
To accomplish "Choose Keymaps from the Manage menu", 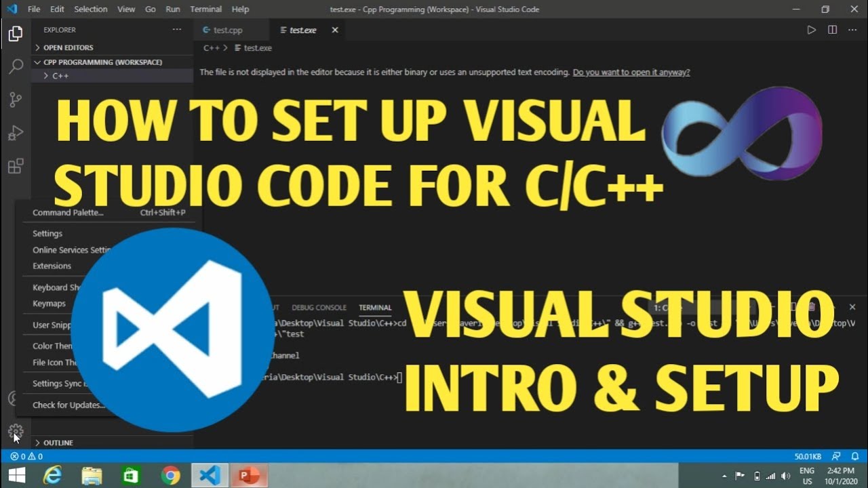I will click(x=49, y=304).
